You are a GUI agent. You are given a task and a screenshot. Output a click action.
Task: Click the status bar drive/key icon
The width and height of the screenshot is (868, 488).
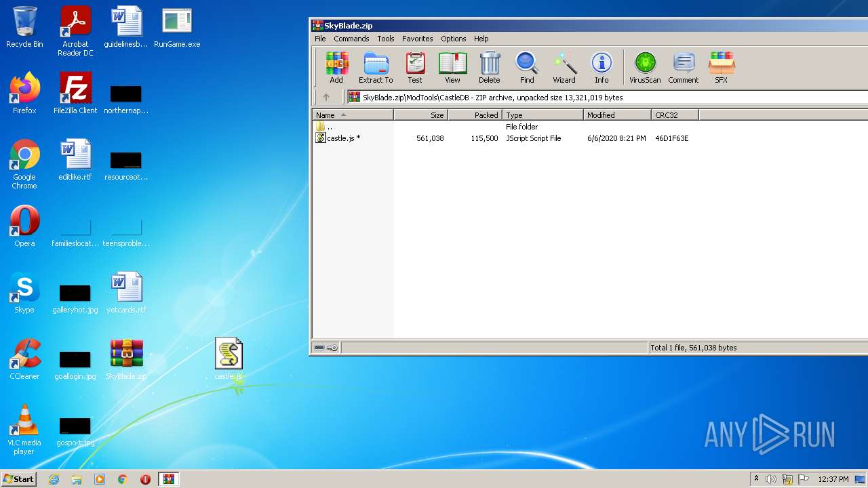pyautogui.click(x=325, y=348)
